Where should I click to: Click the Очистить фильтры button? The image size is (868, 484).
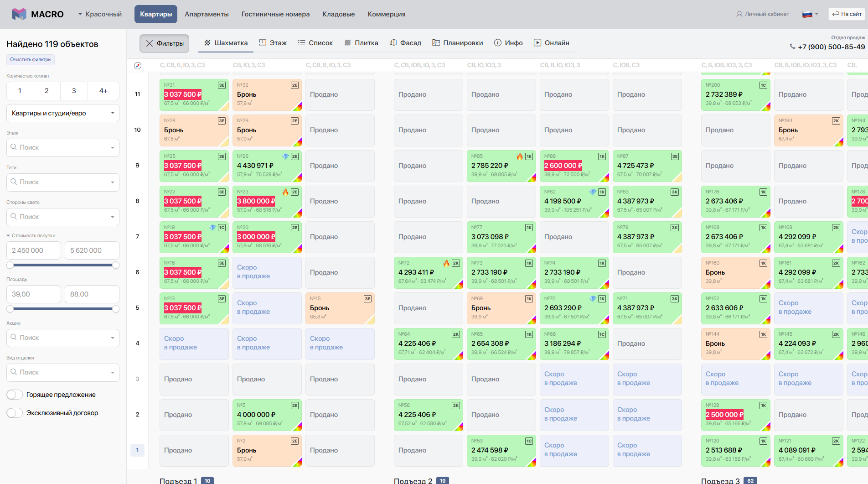[31, 60]
